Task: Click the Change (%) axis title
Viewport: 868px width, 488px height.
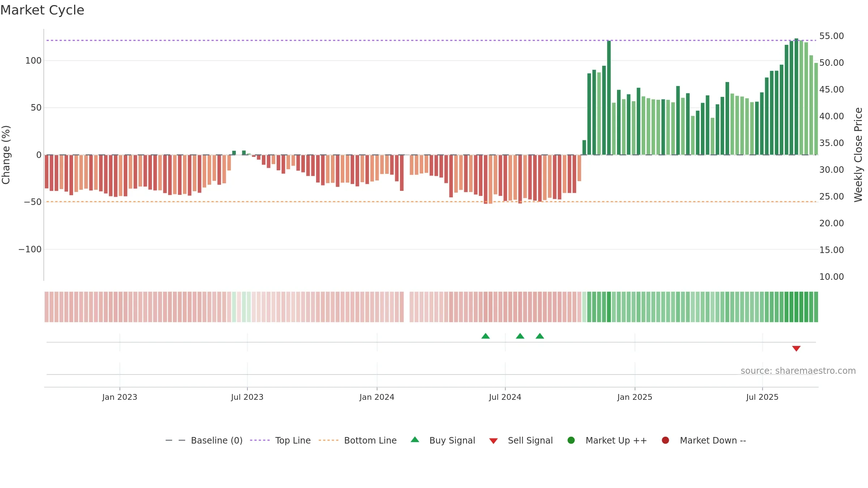Action: [6, 155]
